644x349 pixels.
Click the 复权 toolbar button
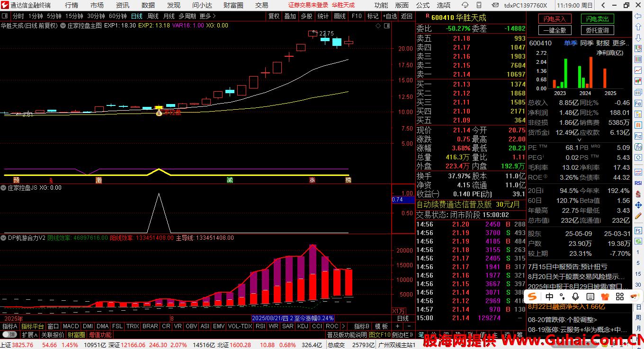click(x=274, y=16)
